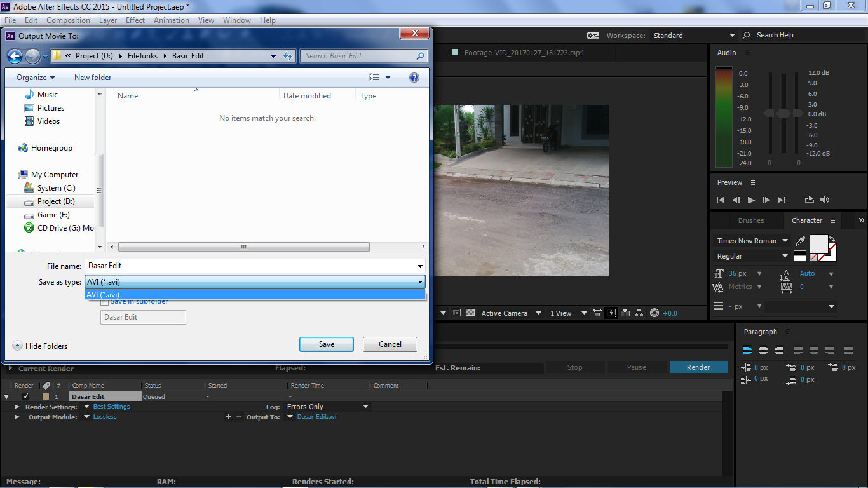This screenshot has width=868, height=488.
Task: Select the eyedropper in the Character panel
Action: point(800,241)
